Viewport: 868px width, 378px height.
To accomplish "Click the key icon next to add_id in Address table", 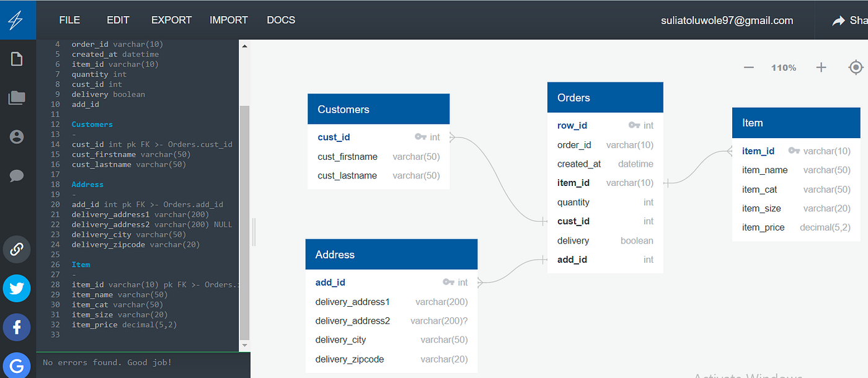I will (449, 282).
